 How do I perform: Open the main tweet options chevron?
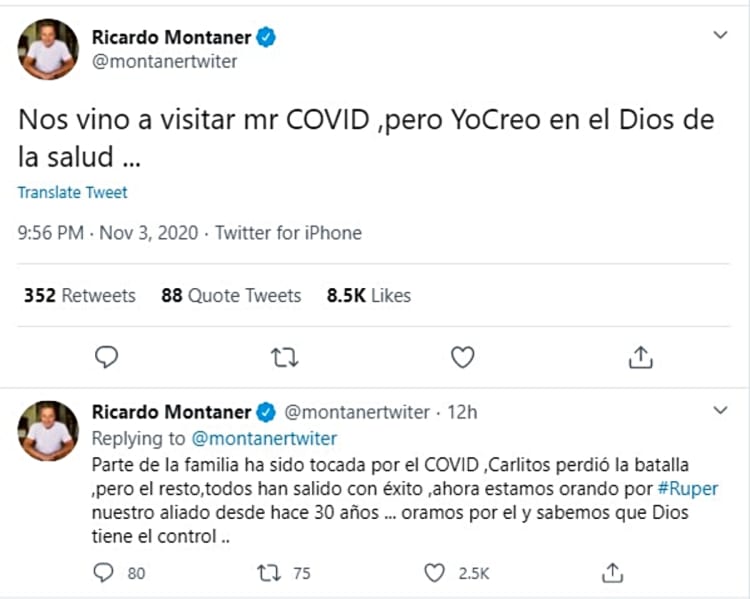[x=720, y=36]
